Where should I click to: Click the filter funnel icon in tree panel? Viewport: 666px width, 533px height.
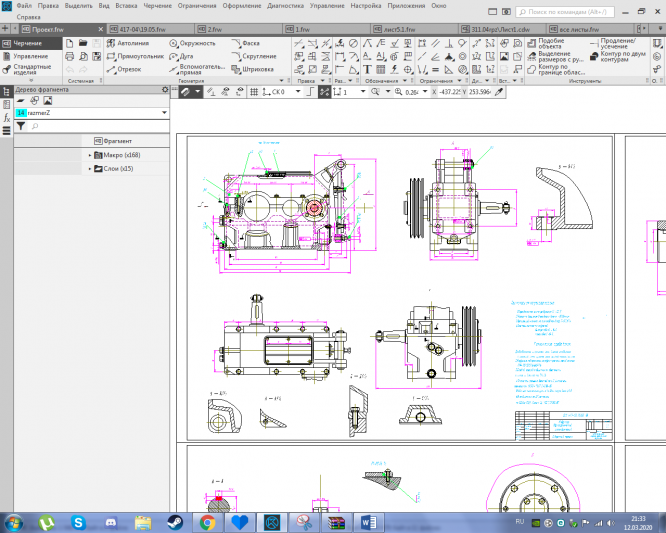[x=21, y=127]
